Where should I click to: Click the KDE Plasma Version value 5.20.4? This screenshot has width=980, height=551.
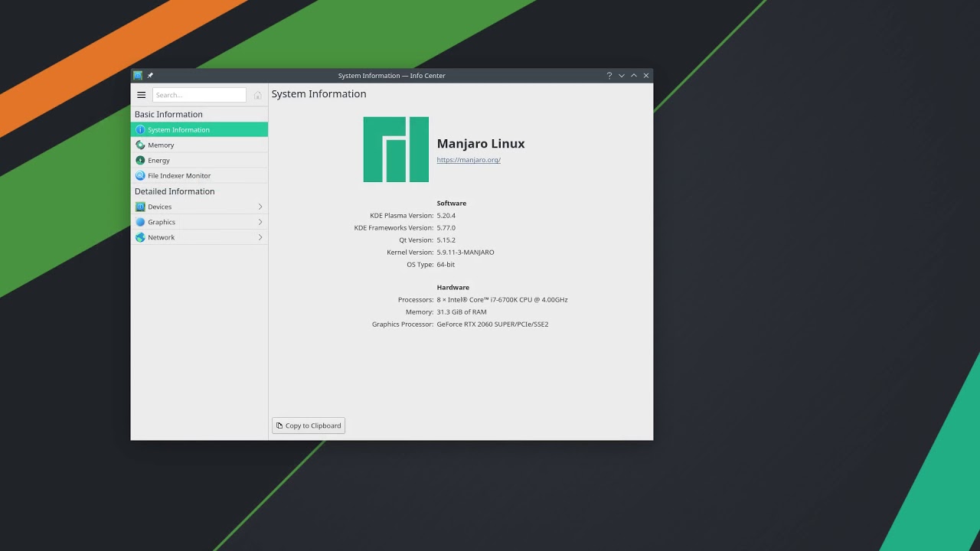click(446, 216)
